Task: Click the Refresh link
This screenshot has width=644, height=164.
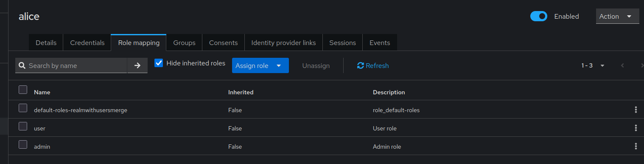Action: 373,65
